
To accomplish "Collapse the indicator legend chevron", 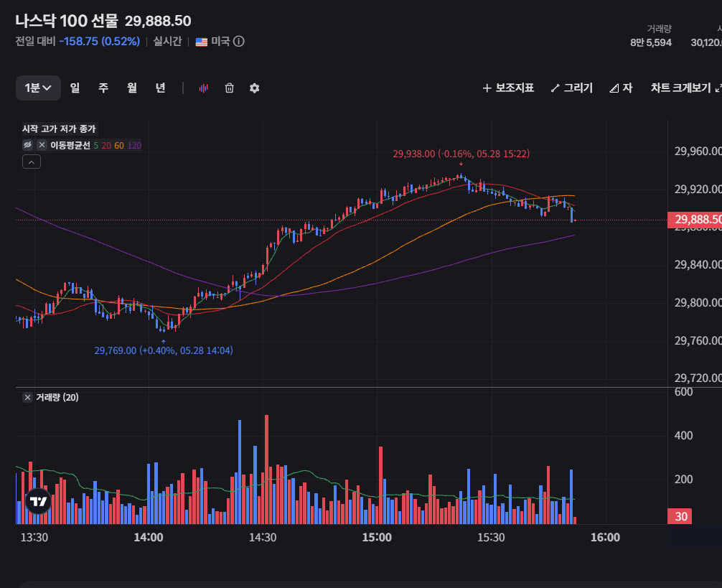I will click(x=32, y=162).
